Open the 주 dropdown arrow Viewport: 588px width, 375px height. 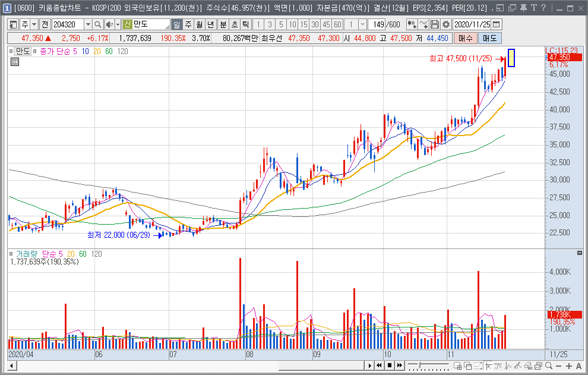coord(34,25)
